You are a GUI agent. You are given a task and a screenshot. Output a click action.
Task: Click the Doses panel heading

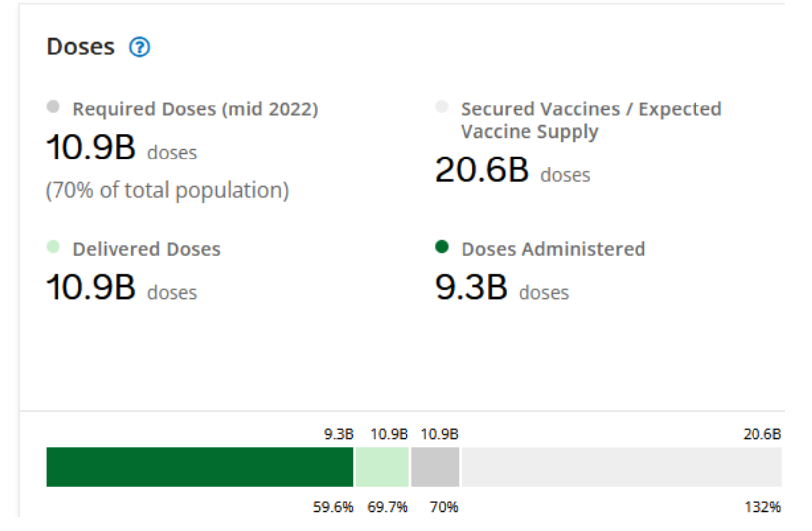80,47
